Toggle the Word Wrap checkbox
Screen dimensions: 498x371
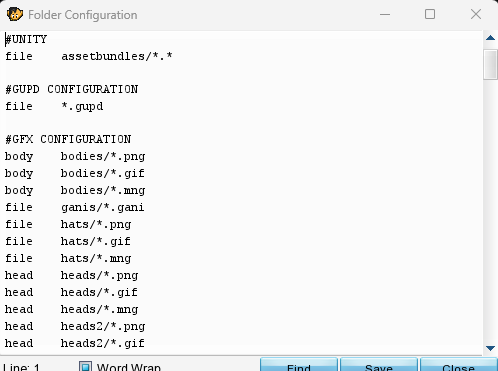(x=85, y=366)
